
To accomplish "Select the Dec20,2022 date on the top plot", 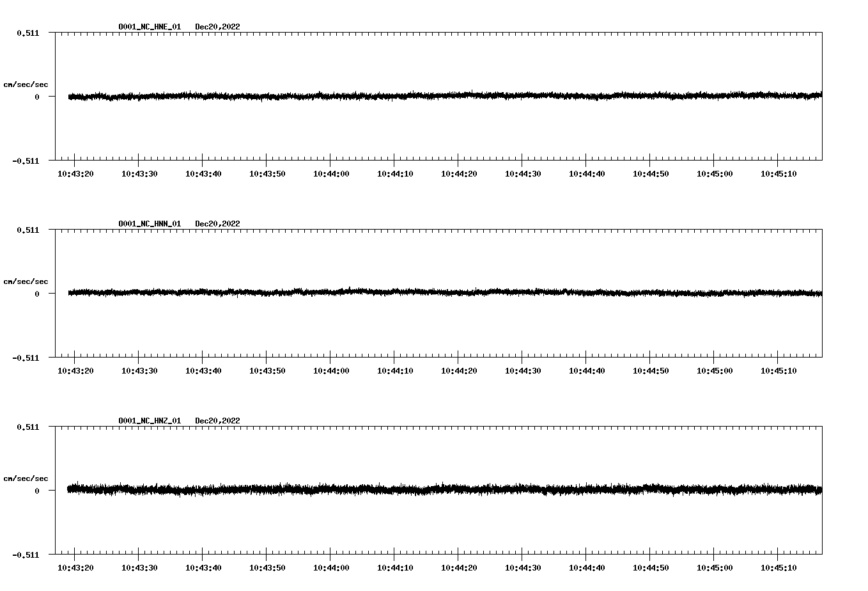I will point(218,27).
